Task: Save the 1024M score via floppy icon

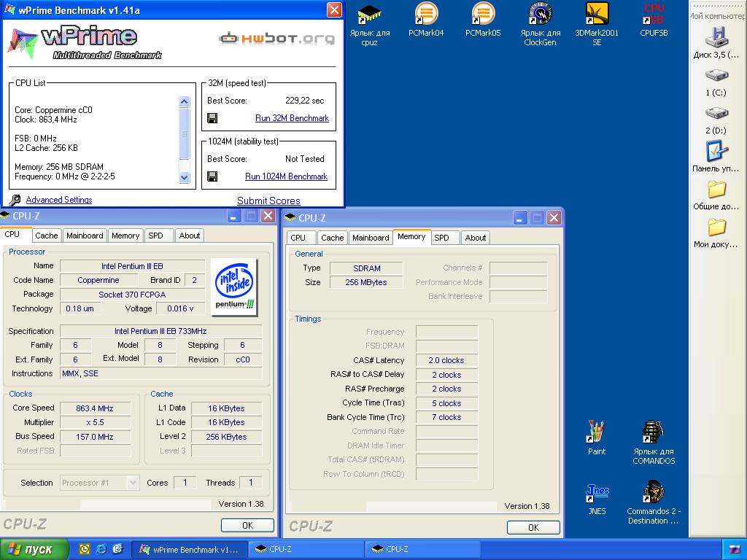Action: pos(212,176)
